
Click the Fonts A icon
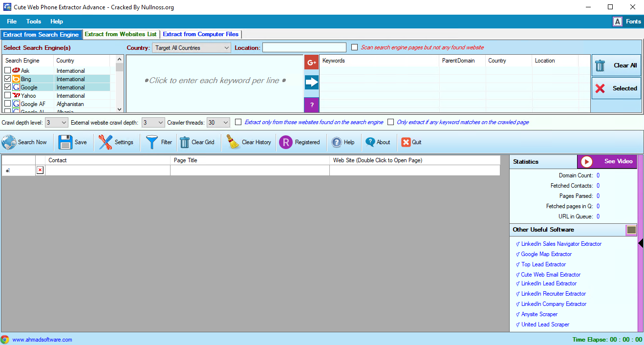[618, 22]
